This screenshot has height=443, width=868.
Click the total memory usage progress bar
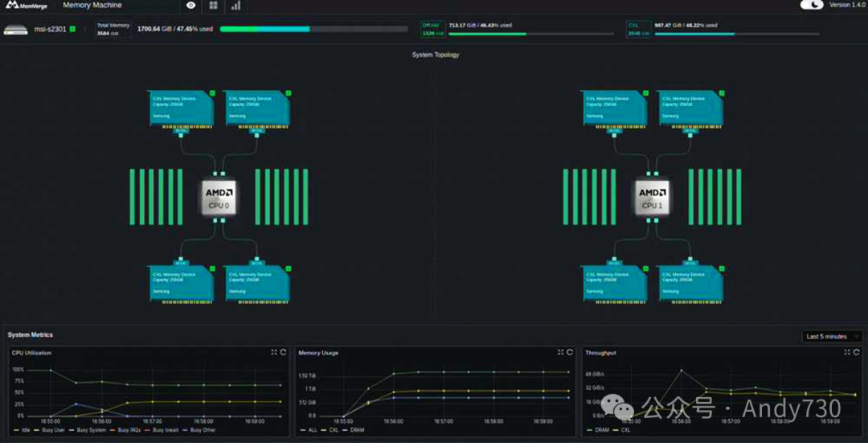tap(314, 29)
